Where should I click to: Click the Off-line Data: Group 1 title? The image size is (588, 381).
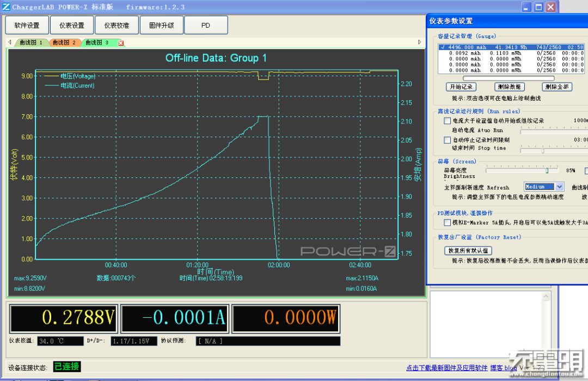[x=216, y=58]
